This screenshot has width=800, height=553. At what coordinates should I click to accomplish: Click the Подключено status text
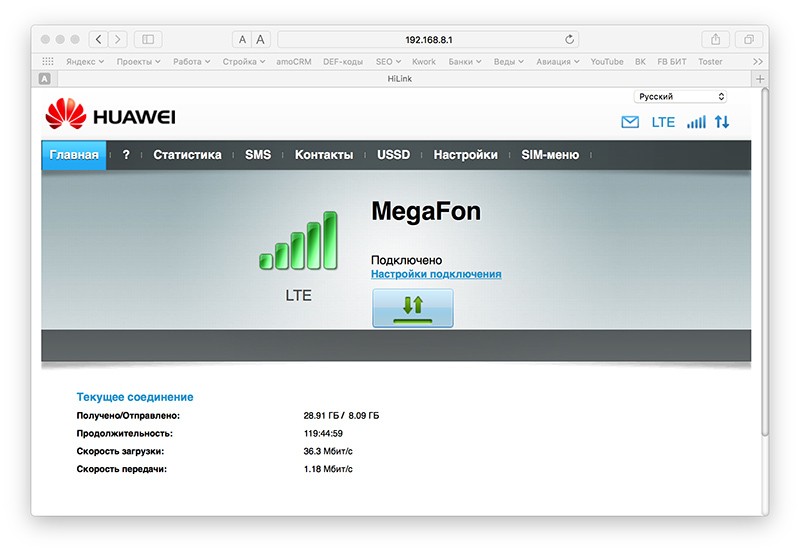pyautogui.click(x=406, y=260)
